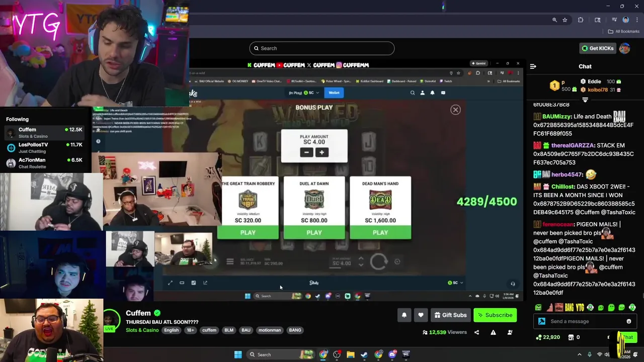This screenshot has width=644, height=362.
Task: Verified badge next to Cuffem name
Action: coord(157,313)
